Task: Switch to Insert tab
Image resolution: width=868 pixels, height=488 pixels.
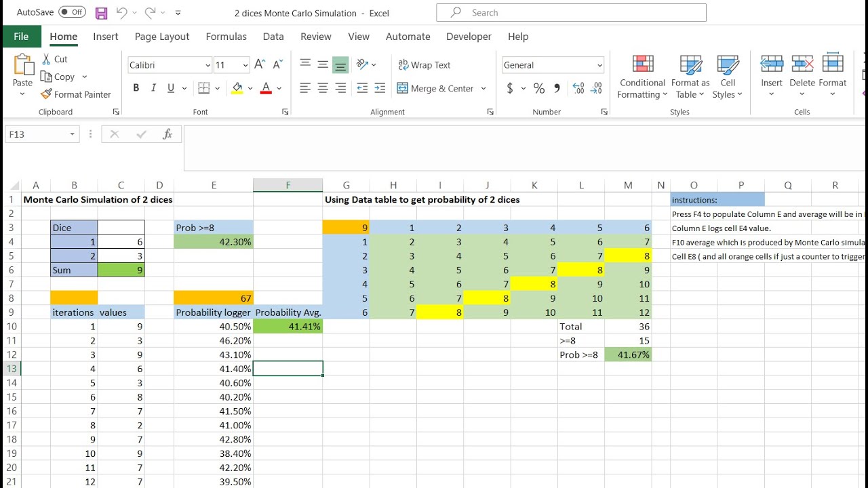Action: tap(105, 37)
